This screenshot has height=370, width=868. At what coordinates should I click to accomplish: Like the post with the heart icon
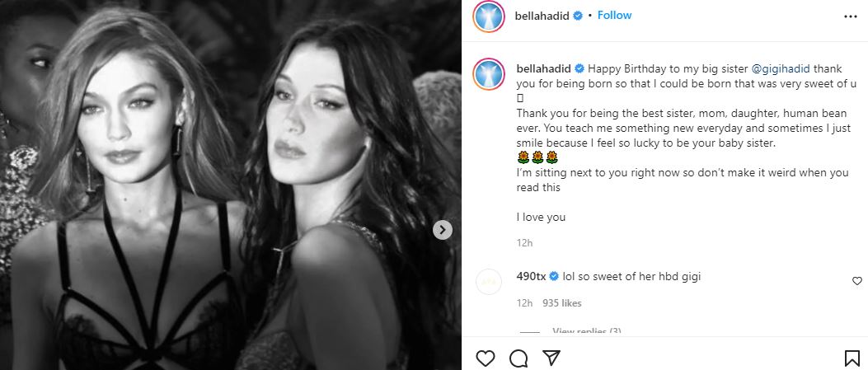point(486,358)
